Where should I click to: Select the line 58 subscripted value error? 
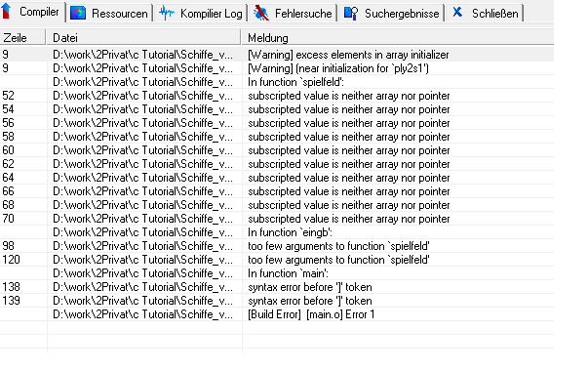click(277, 137)
